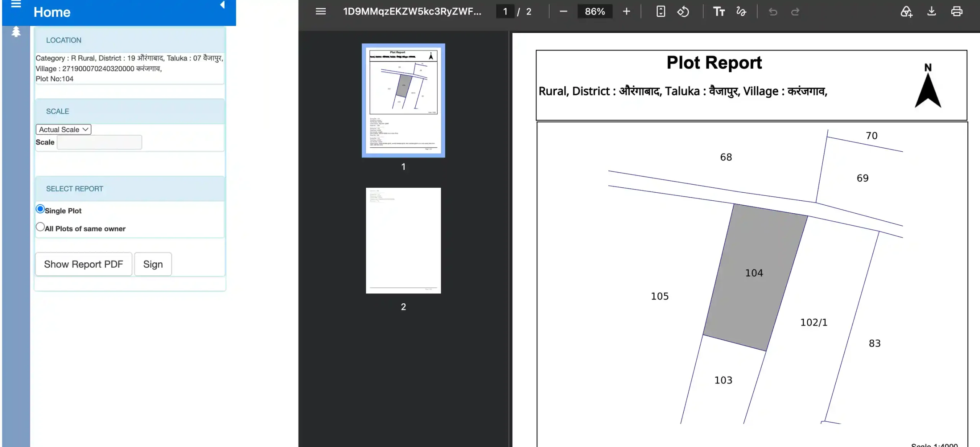The width and height of the screenshot is (980, 447).
Task: Click the Plot Report heading
Action: click(714, 62)
